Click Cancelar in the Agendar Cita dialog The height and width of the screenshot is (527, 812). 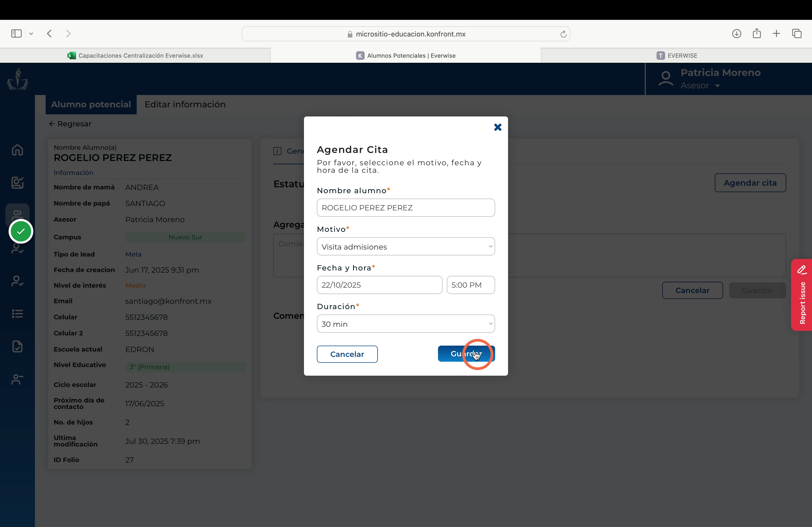(347, 354)
